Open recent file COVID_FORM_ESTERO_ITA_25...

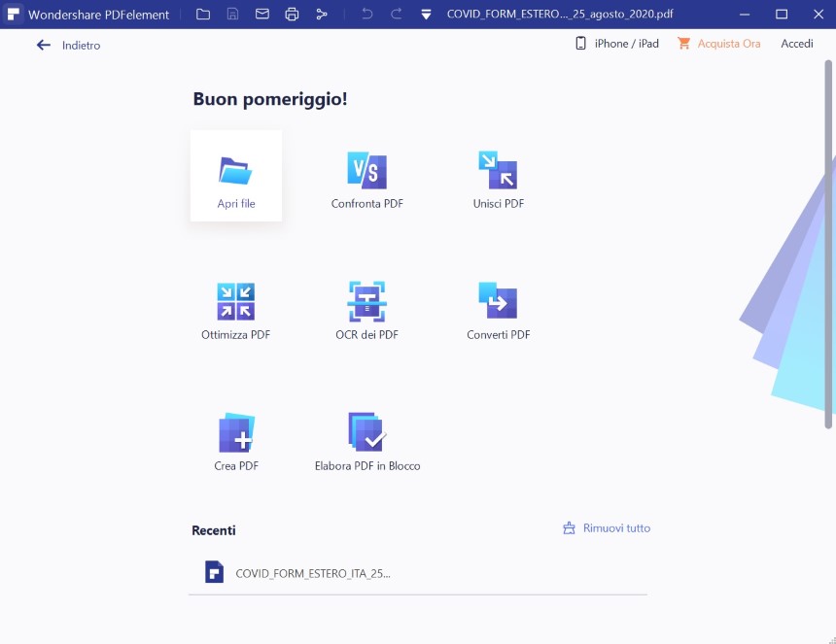click(418, 574)
